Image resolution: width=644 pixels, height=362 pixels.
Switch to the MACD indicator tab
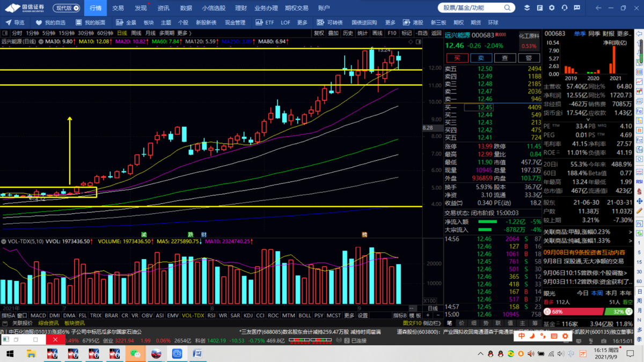point(38,316)
